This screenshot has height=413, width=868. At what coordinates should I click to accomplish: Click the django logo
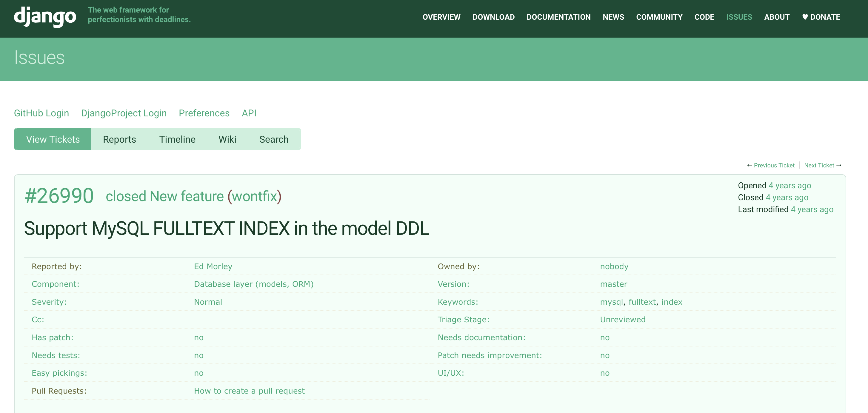45,16
